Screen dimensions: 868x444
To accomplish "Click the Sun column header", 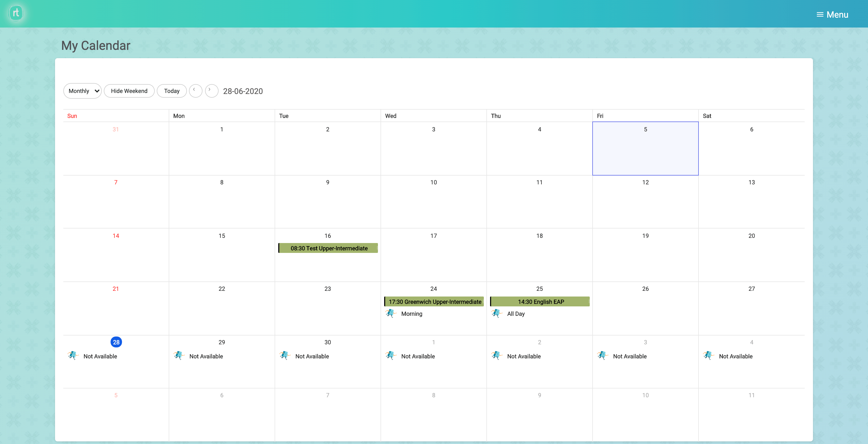I will click(x=72, y=116).
